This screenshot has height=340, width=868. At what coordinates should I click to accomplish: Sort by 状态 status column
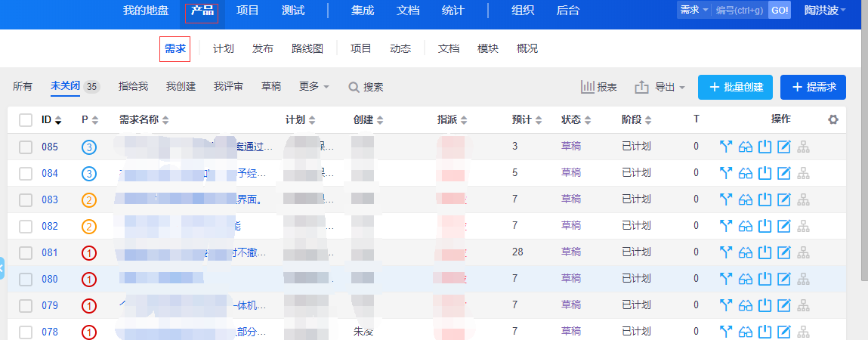pyautogui.click(x=576, y=119)
